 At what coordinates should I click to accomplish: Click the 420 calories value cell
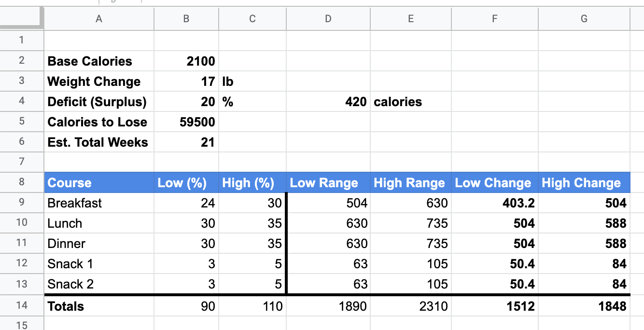(328, 102)
